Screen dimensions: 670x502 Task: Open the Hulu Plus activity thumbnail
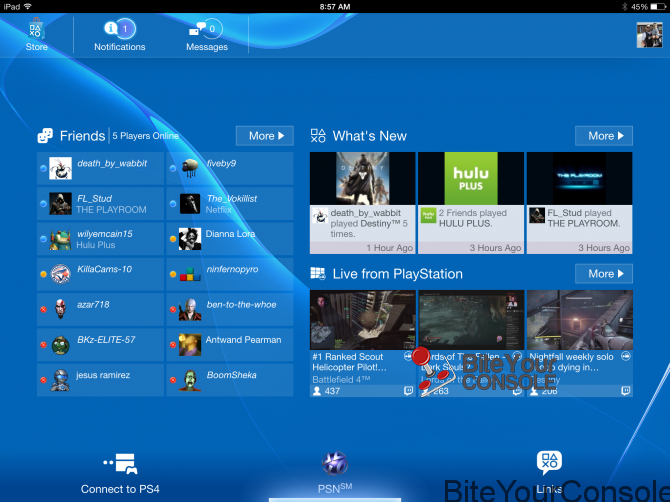(471, 178)
